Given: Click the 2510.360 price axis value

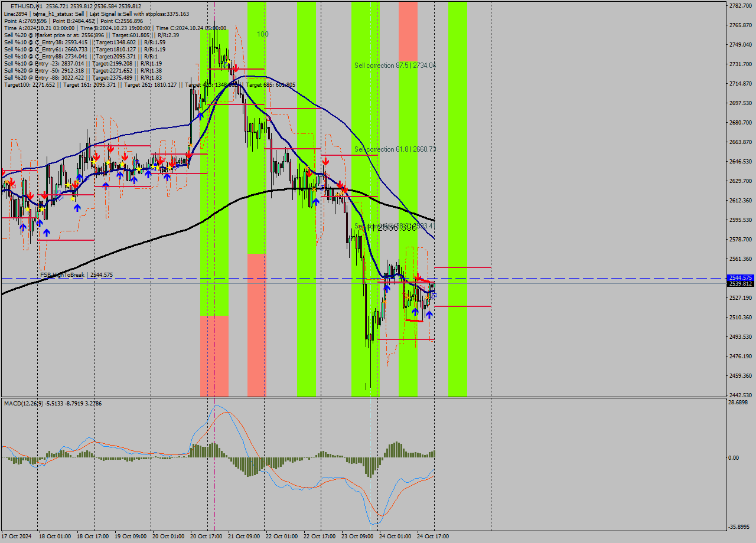Looking at the screenshot, I should [x=741, y=317].
